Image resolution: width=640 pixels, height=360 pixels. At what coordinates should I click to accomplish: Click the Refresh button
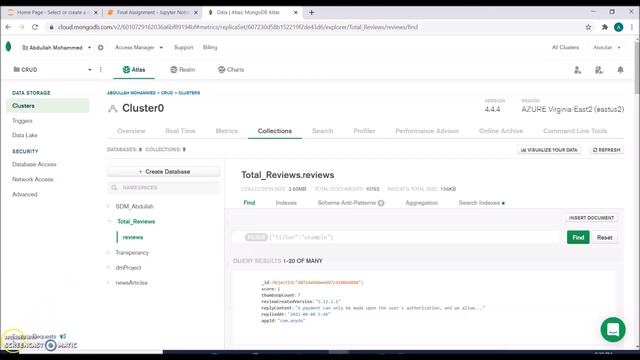point(607,150)
